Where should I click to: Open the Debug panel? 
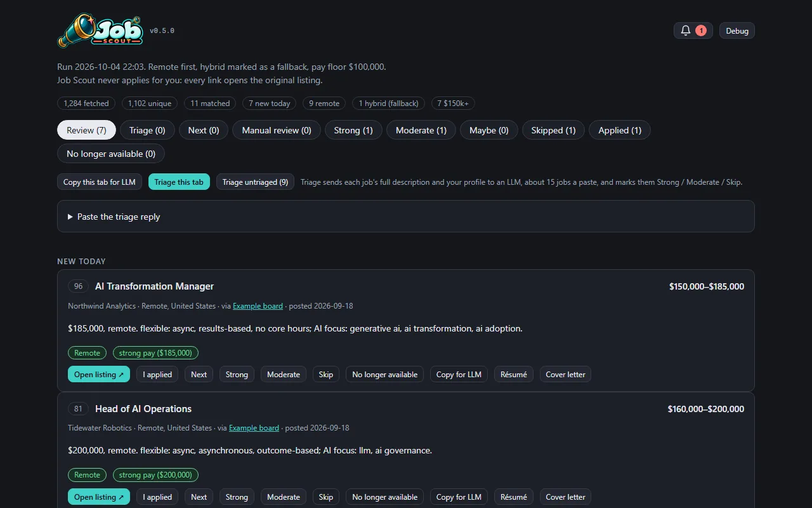[x=737, y=30]
